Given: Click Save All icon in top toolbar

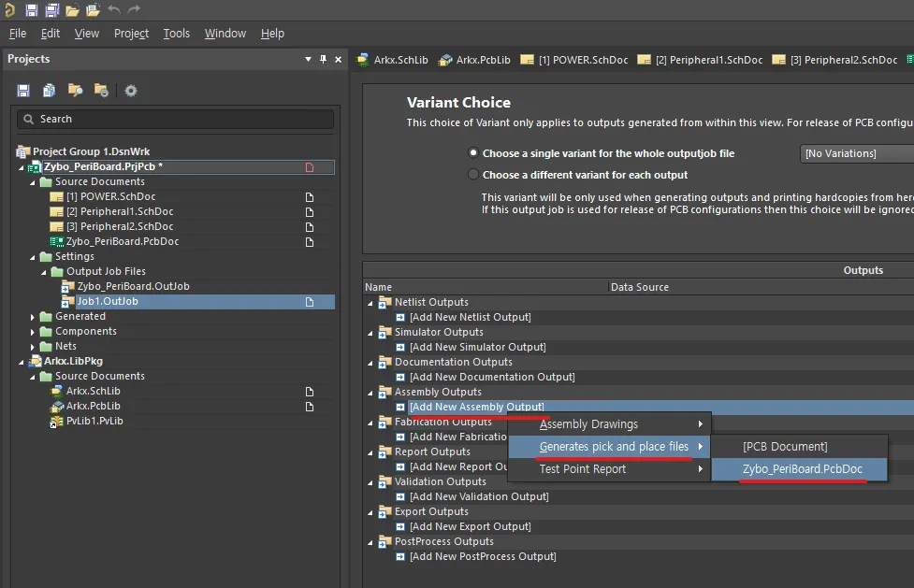Looking at the screenshot, I should (x=52, y=10).
